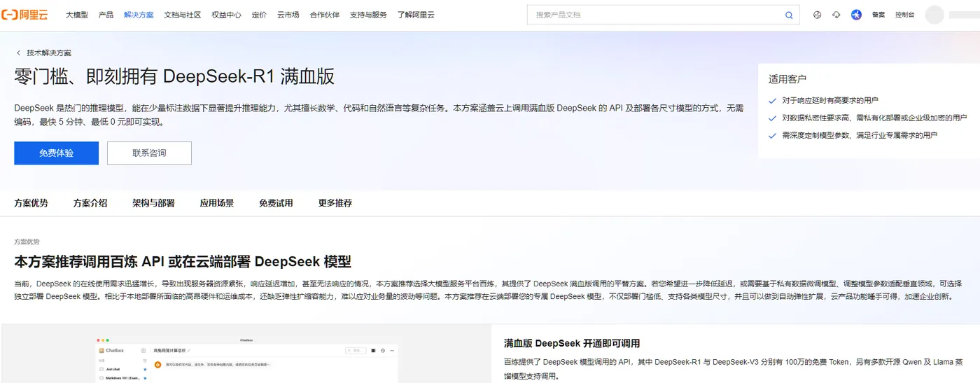Click the blue 免费体验 button
The image size is (980, 383).
pyautogui.click(x=56, y=153)
